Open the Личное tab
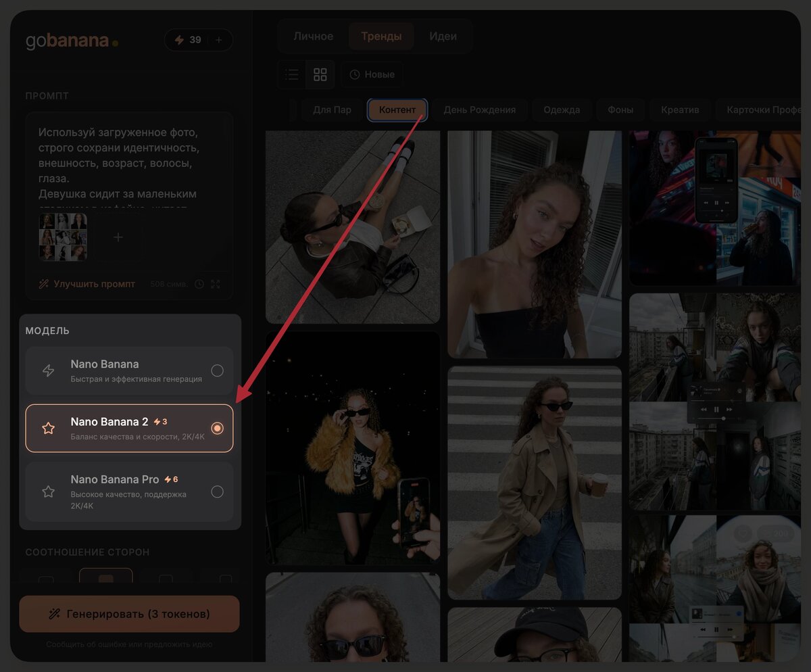This screenshot has width=811, height=672. pyautogui.click(x=313, y=37)
